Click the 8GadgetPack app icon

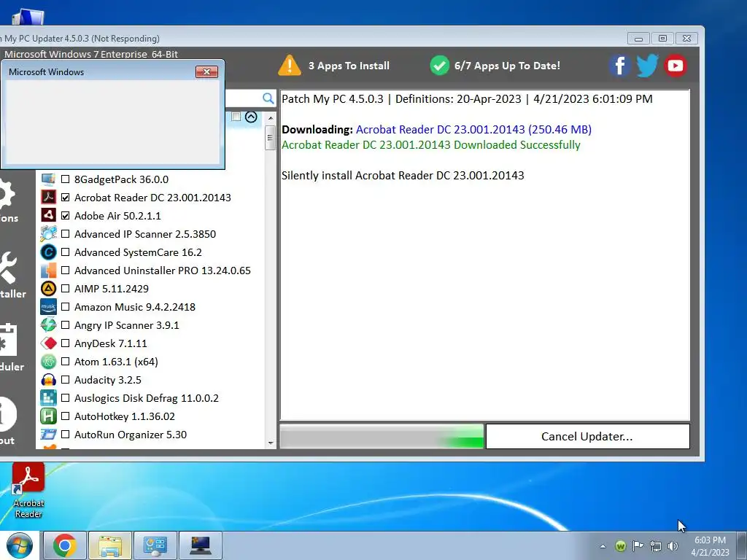[48, 179]
